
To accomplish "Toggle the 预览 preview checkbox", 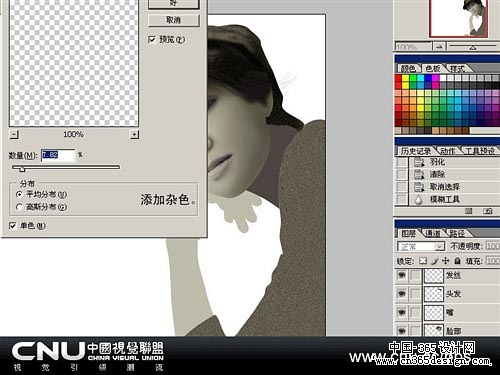I will (152, 40).
